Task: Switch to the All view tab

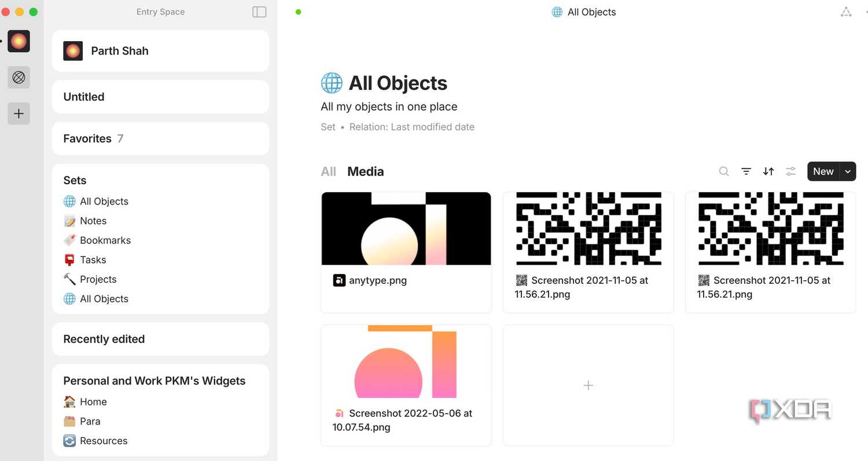Action: [328, 171]
